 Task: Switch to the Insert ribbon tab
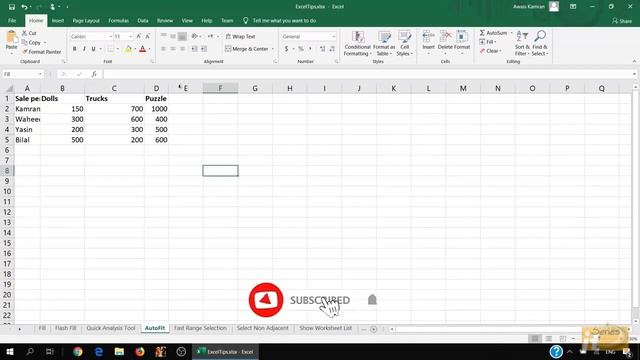coord(58,20)
